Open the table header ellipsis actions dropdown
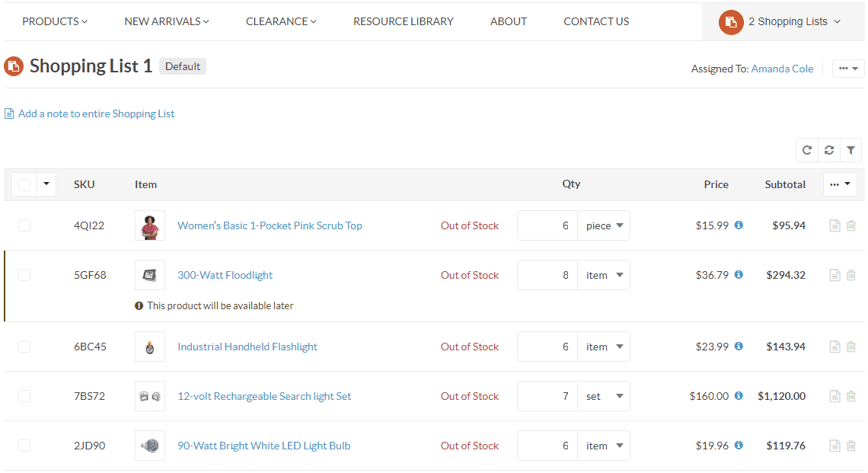 tap(840, 184)
